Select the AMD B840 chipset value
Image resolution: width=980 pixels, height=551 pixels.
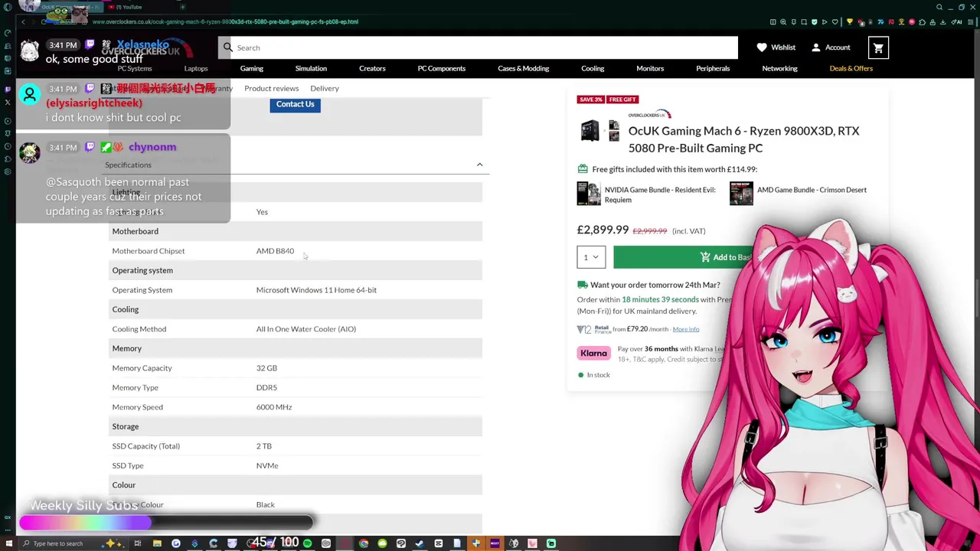coord(275,251)
